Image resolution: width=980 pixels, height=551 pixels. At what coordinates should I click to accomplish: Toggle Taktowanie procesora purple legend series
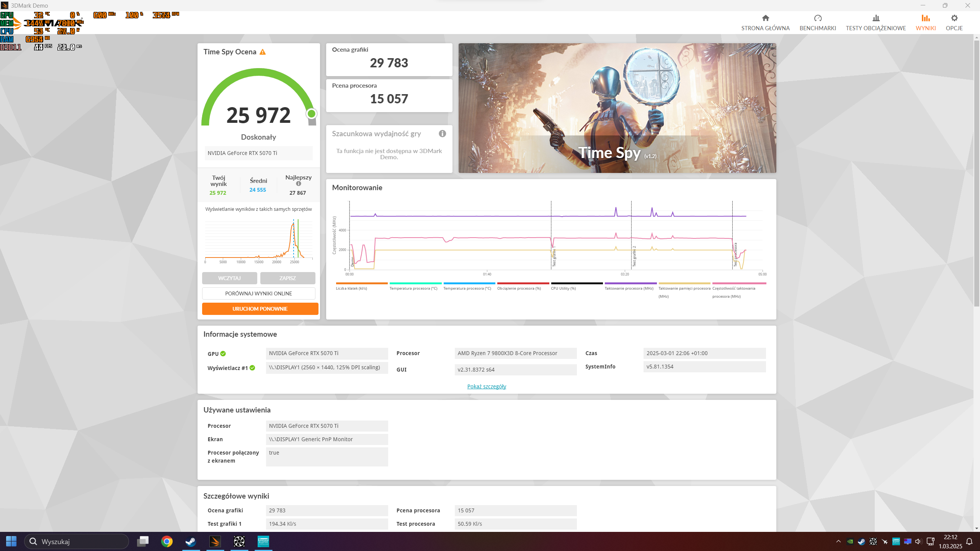pos(629,288)
